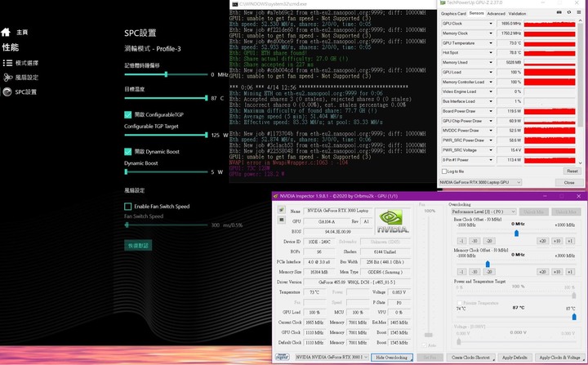
Task: Click NVIDIA Inspector title bar icon
Action: (276, 196)
